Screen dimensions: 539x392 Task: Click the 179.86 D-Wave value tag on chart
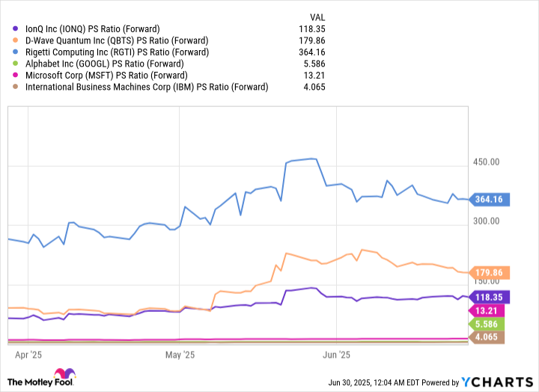[x=490, y=272]
